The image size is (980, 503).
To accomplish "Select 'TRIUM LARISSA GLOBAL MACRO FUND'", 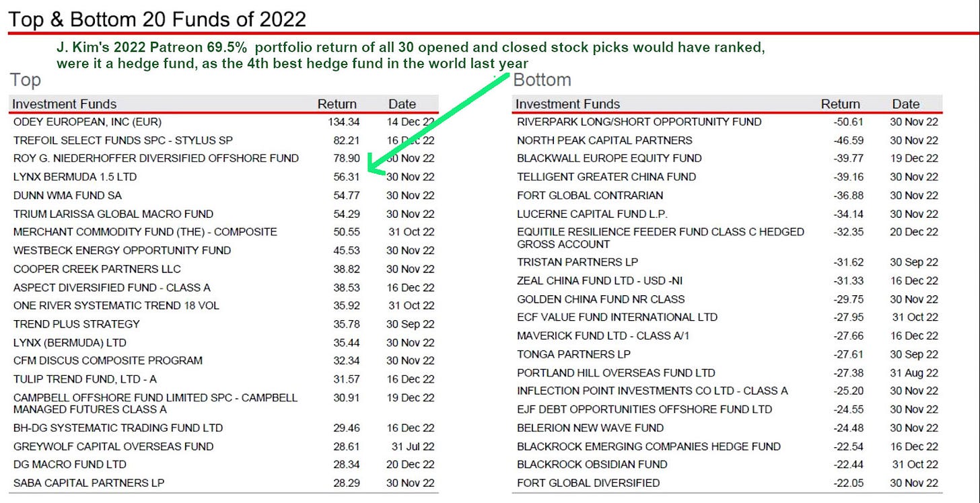I will (113, 214).
